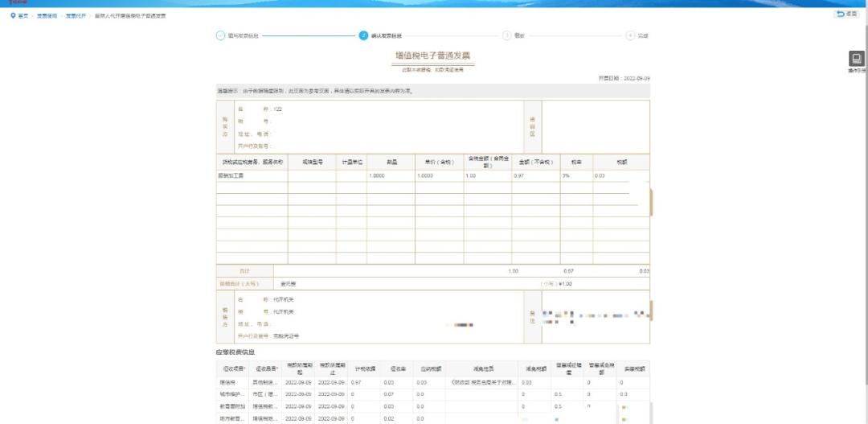
Task: Click the step 2 blue circle
Action: pyautogui.click(x=363, y=35)
